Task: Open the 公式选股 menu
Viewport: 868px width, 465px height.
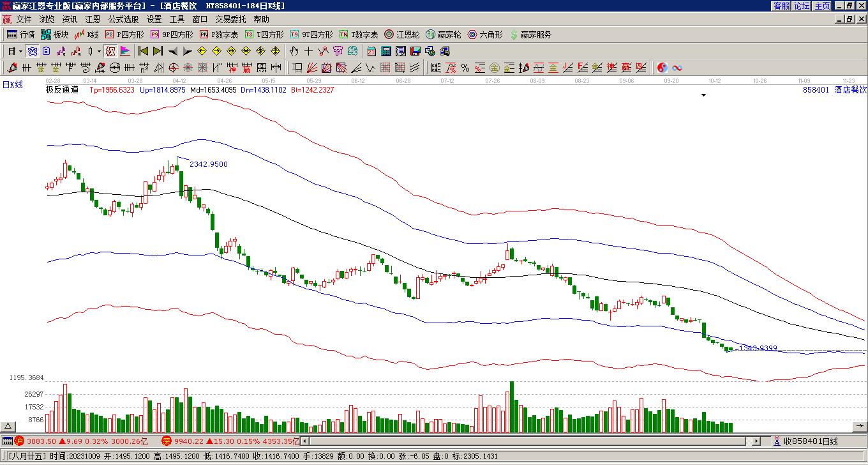Action: pyautogui.click(x=123, y=20)
